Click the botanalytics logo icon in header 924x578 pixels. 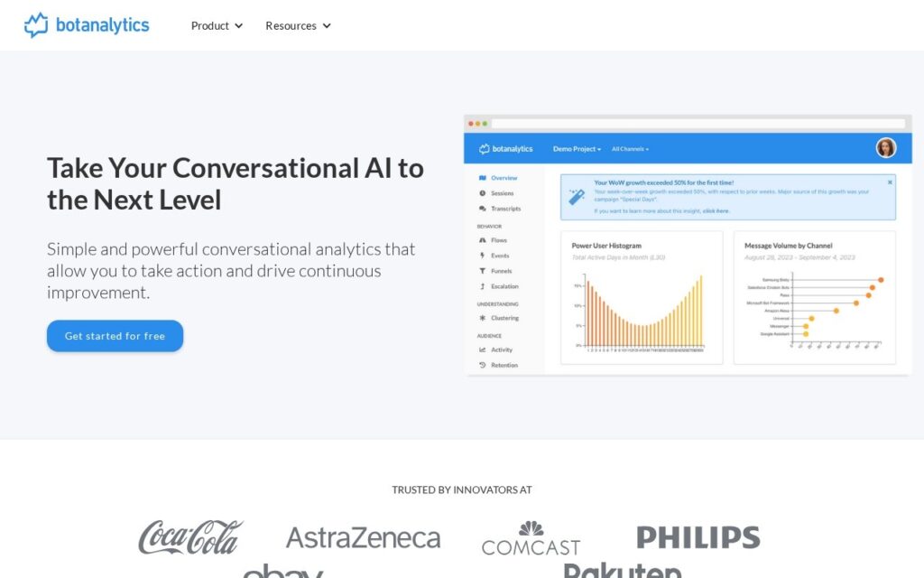36,25
